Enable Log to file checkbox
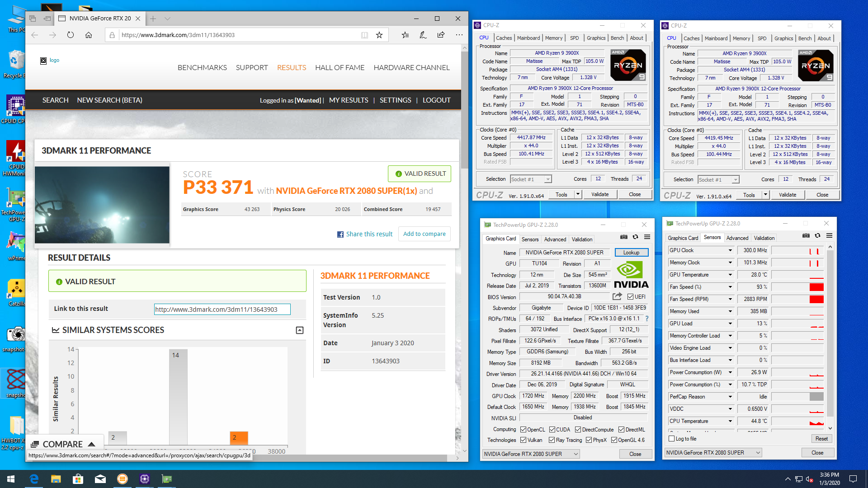 (671, 439)
